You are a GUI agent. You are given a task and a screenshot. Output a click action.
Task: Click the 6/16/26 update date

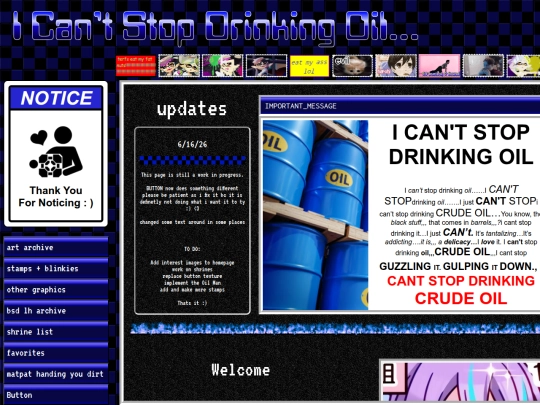coord(192,144)
